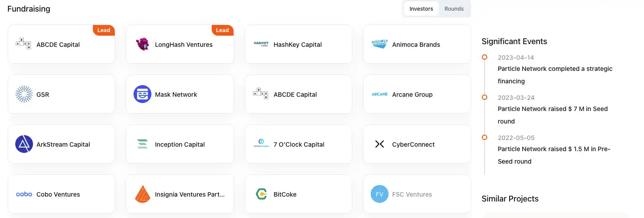This screenshot has width=644, height=218.
Task: Click the ArkStream Capital triangle logo
Action: coord(24,144)
